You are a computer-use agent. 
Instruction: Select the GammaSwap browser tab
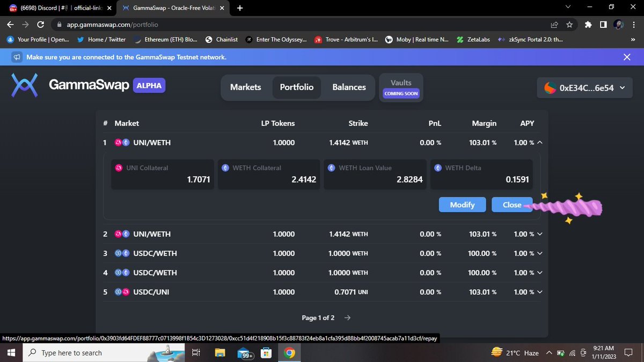174,8
